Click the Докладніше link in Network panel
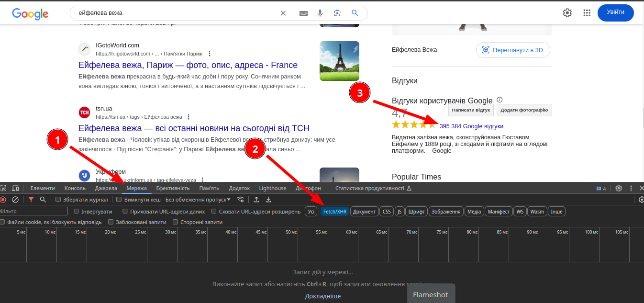This screenshot has width=644, height=303. pos(323,296)
